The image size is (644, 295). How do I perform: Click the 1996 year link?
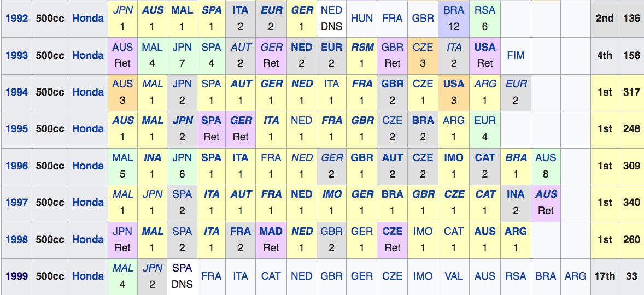click(16, 166)
